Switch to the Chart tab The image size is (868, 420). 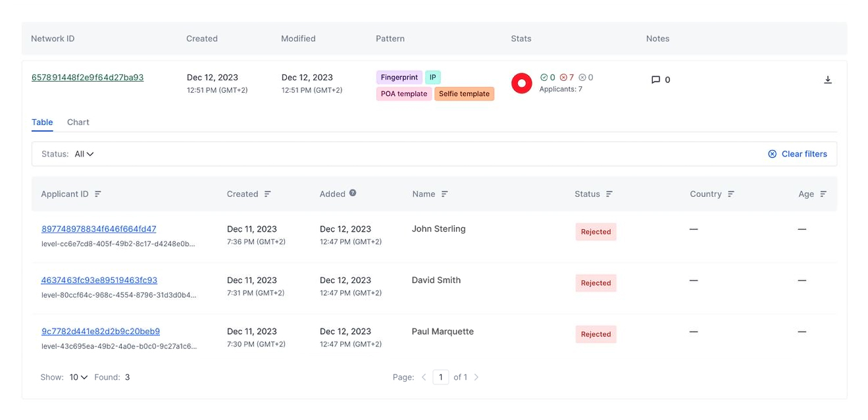click(78, 122)
